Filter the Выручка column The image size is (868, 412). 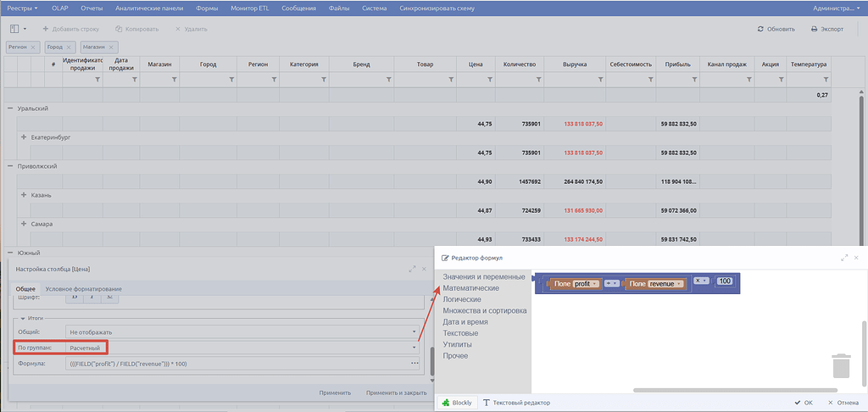601,81
